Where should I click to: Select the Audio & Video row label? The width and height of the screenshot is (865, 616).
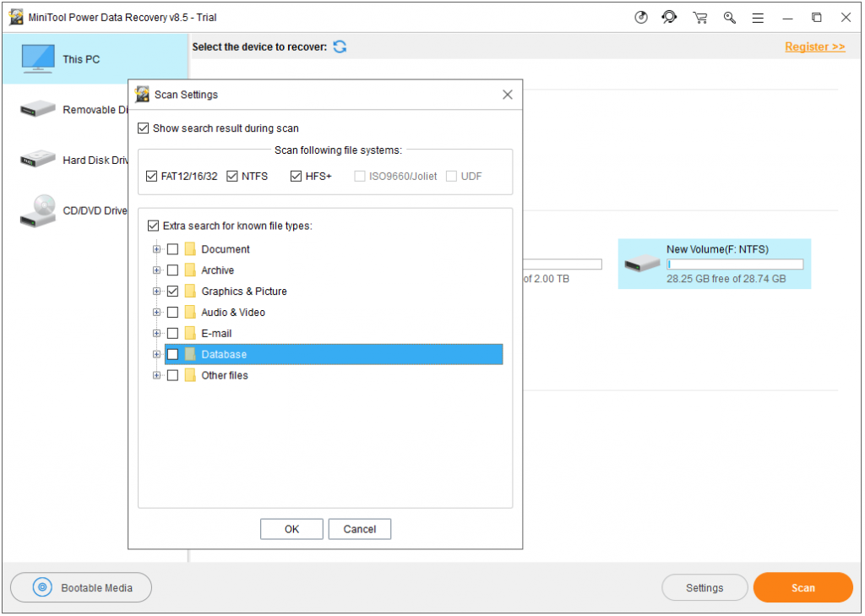(x=233, y=313)
